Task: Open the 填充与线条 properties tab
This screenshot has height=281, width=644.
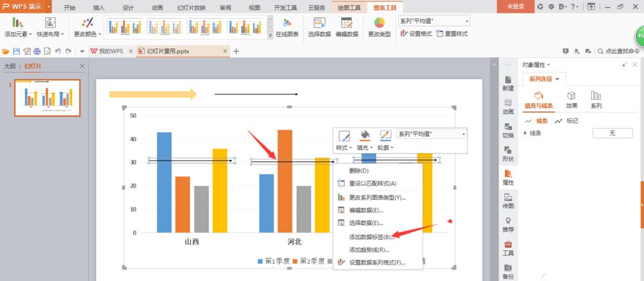Action: (539, 100)
